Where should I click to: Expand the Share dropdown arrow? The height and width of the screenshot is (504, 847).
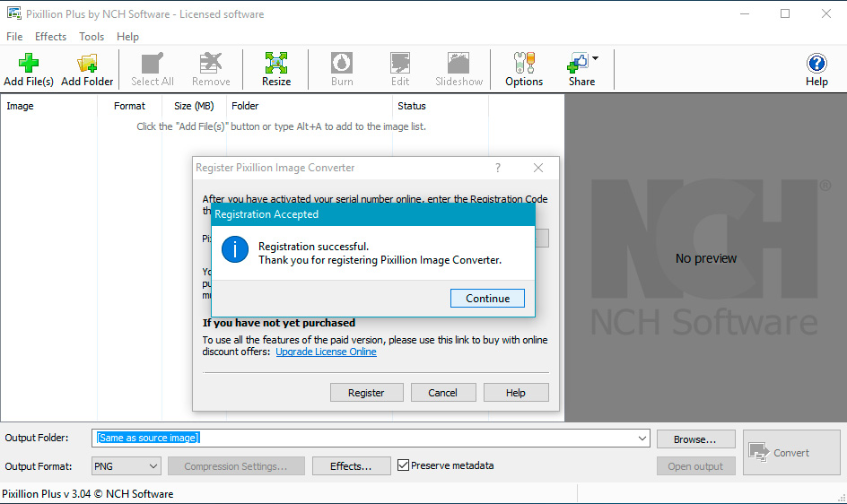tap(595, 58)
